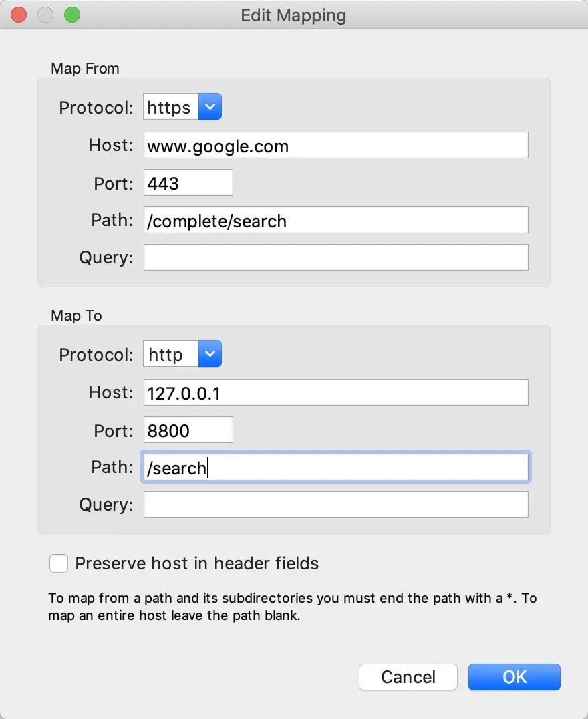Select the empty Map From Query field
Screen dimensions: 588x719
[335, 257]
